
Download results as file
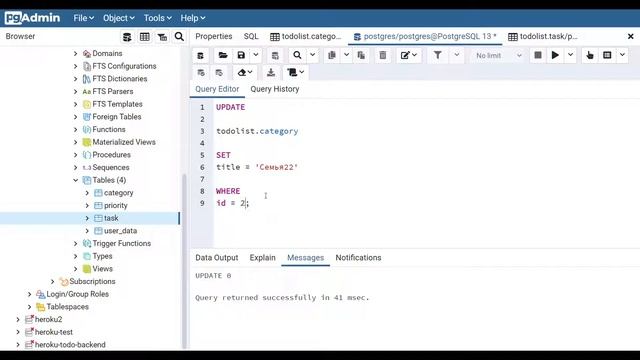pos(271,73)
